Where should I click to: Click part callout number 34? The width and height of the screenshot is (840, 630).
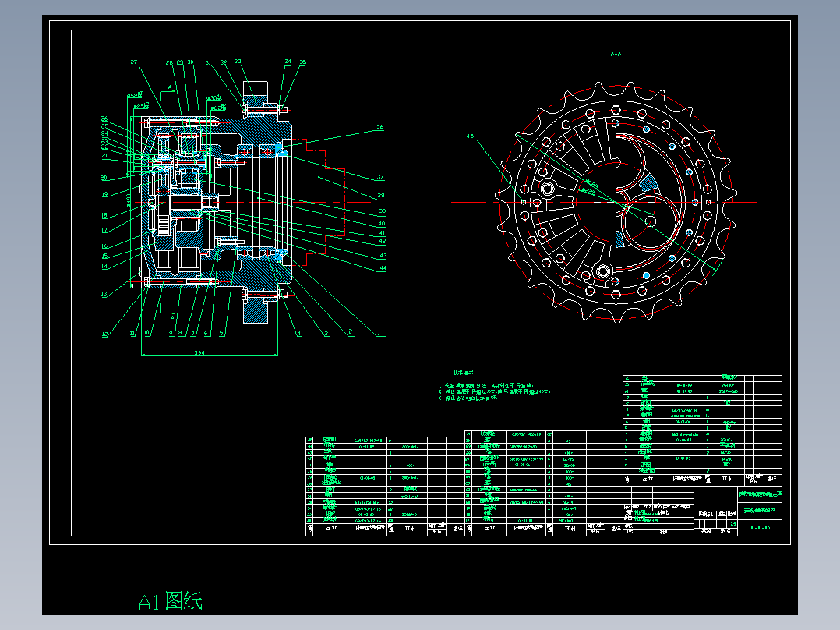[x=288, y=61]
